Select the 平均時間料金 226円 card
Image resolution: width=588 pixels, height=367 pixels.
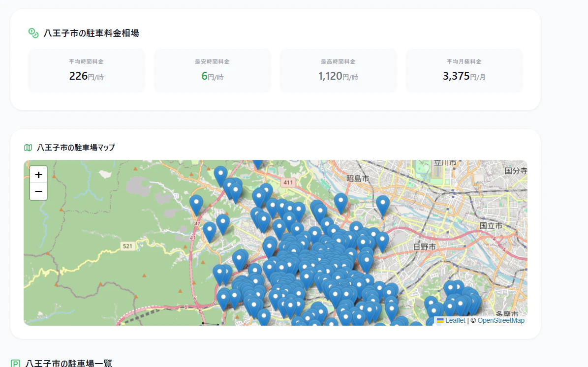[x=86, y=70]
